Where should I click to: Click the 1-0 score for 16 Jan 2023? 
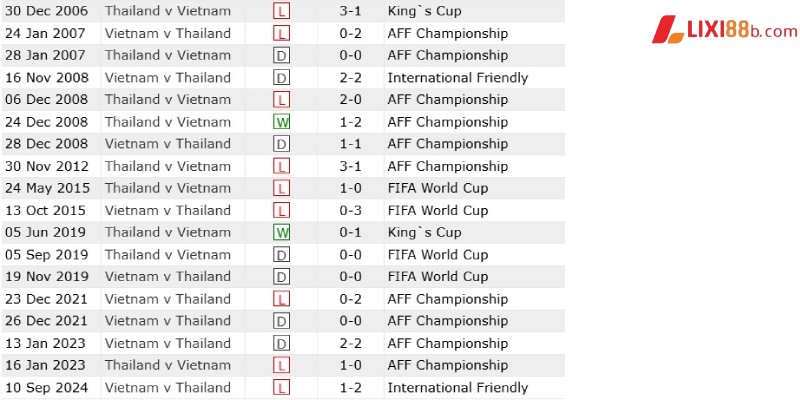[351, 365]
